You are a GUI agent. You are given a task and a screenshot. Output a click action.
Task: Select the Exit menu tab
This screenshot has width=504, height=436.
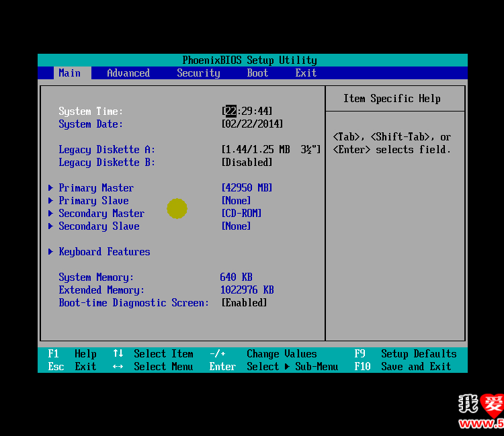[x=306, y=73]
